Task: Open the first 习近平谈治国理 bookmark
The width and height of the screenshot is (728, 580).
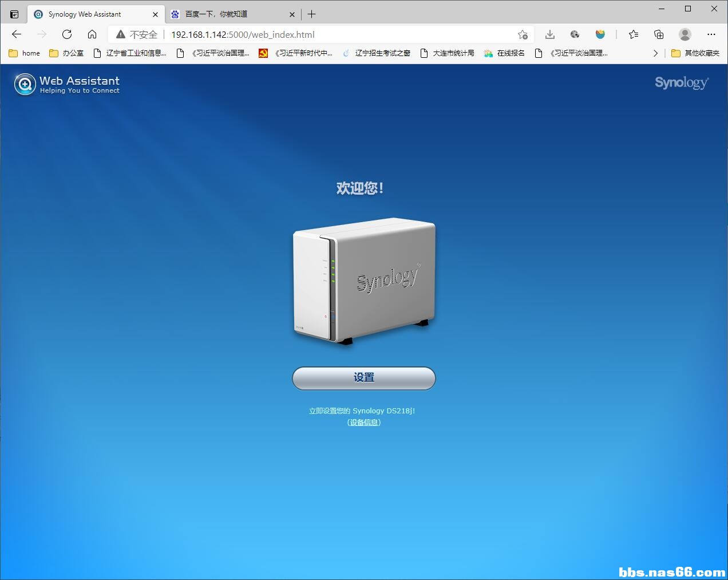Action: pyautogui.click(x=213, y=53)
